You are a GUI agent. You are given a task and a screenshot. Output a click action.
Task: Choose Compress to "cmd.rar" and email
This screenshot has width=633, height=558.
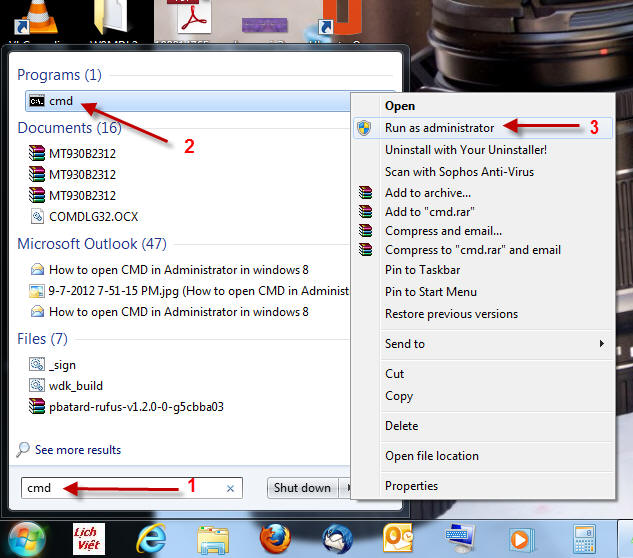coord(473,250)
